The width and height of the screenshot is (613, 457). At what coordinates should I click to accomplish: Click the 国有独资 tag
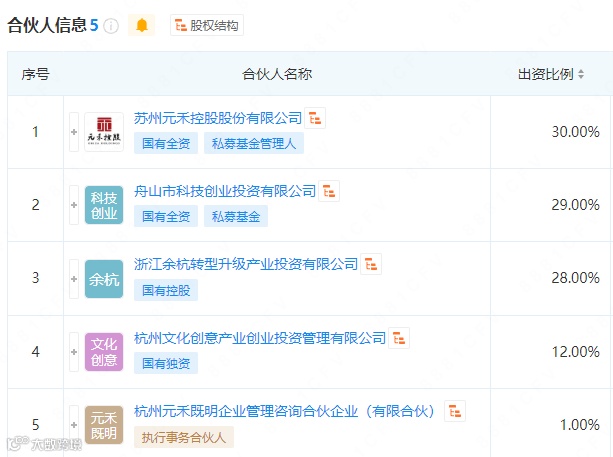pos(166,363)
